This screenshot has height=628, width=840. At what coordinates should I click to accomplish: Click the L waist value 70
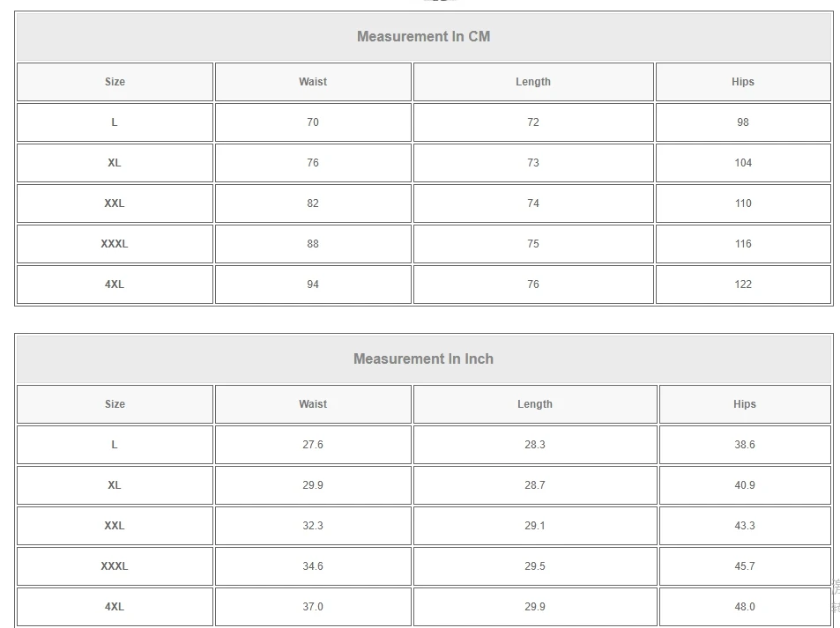(313, 122)
